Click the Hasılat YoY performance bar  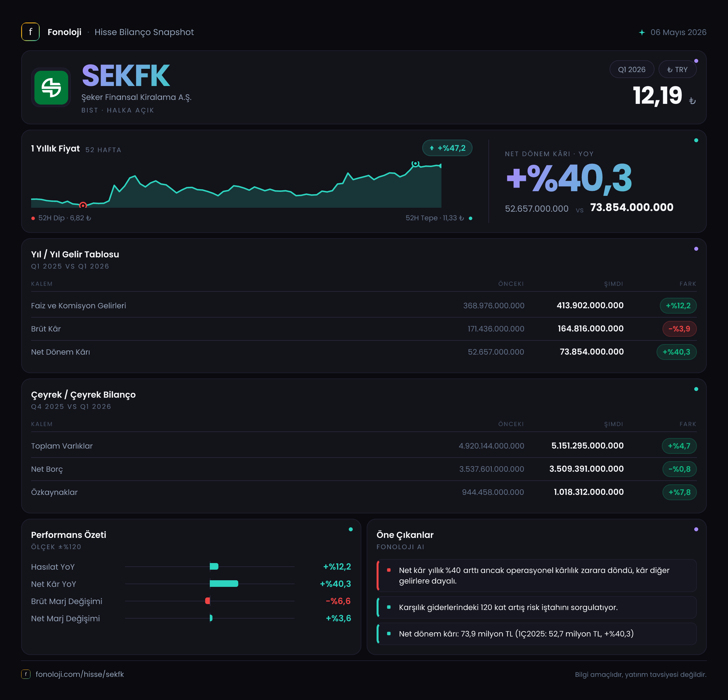214,566
